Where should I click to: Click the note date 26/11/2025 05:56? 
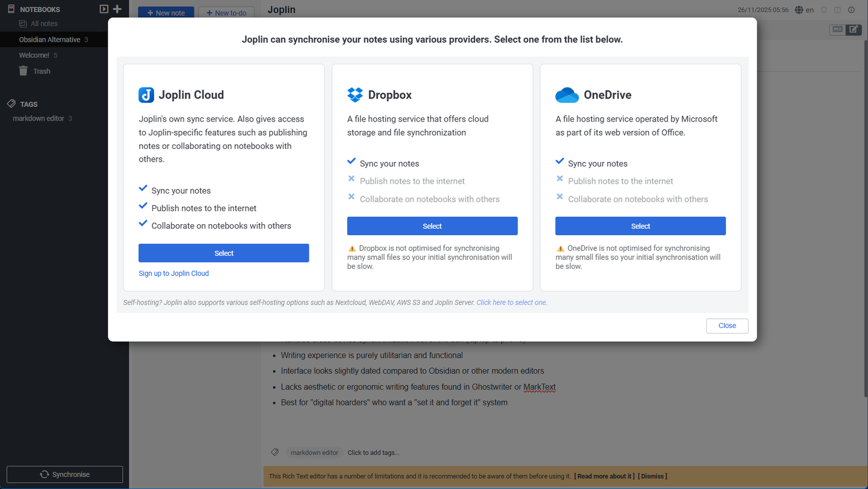[x=763, y=10]
